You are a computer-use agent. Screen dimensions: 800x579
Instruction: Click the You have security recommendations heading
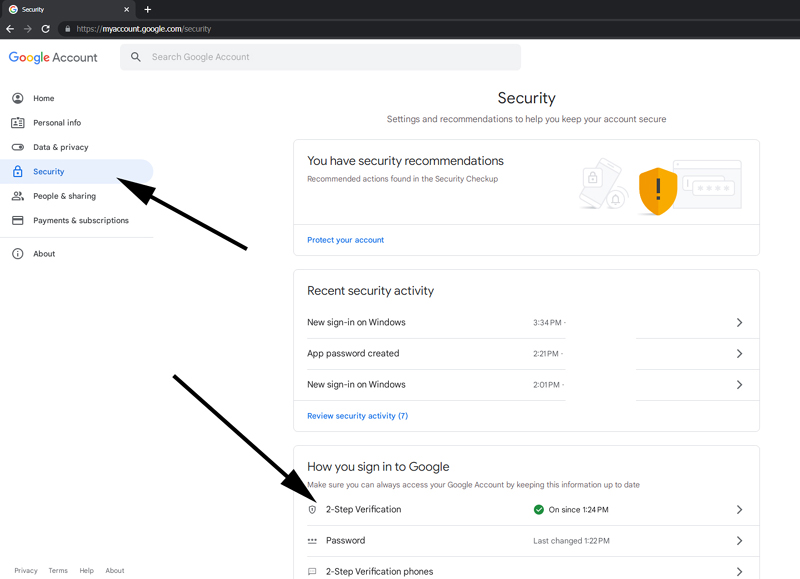pos(405,161)
